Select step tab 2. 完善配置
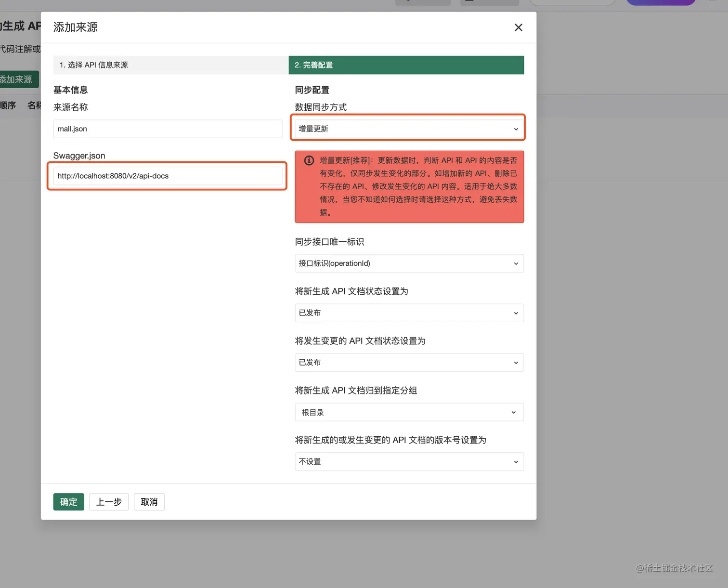The height and width of the screenshot is (588, 728). coord(406,65)
